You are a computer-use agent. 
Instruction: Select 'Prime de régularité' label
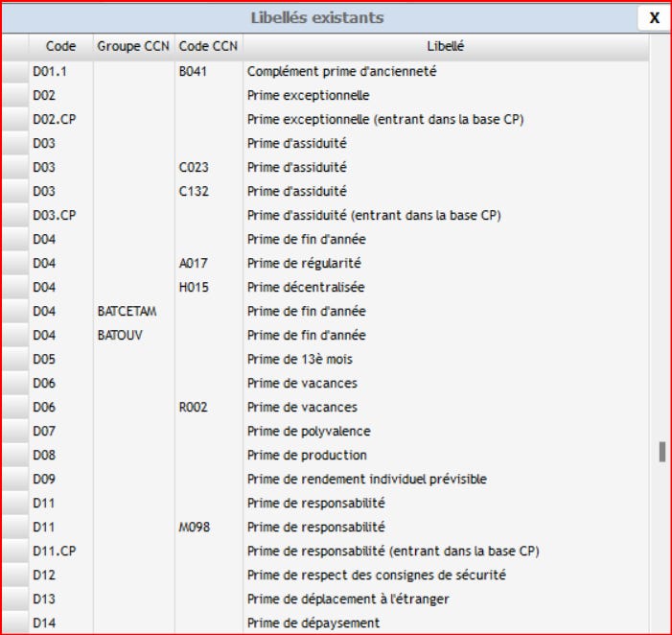[304, 263]
